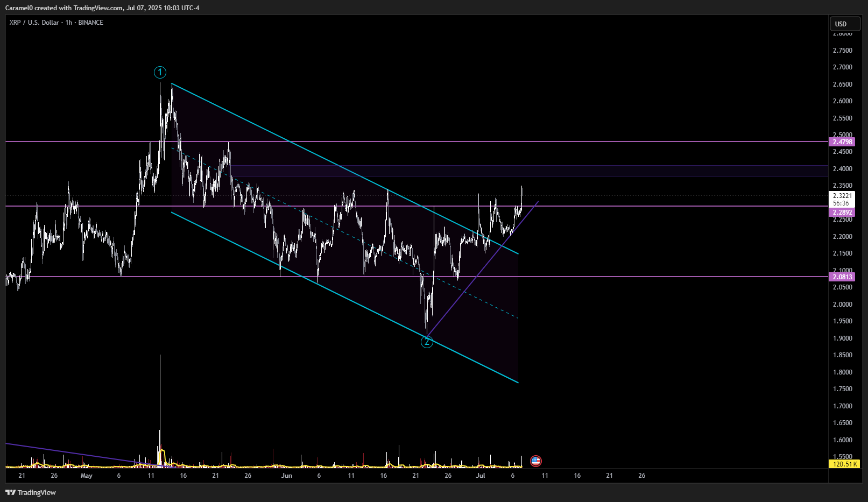Select the 2.4798 horizontal line price label

(x=843, y=142)
